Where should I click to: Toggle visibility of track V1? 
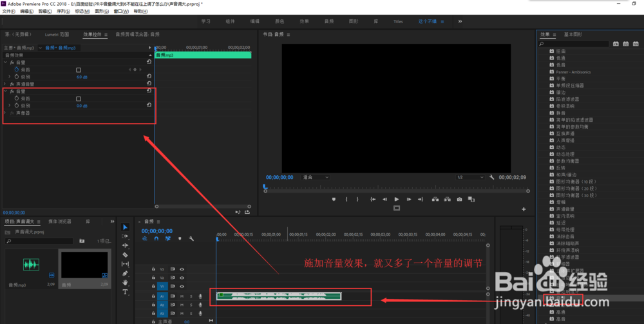click(182, 286)
